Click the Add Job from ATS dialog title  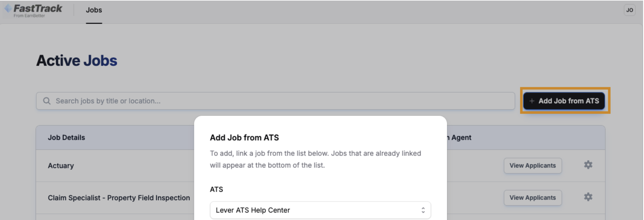(244, 138)
